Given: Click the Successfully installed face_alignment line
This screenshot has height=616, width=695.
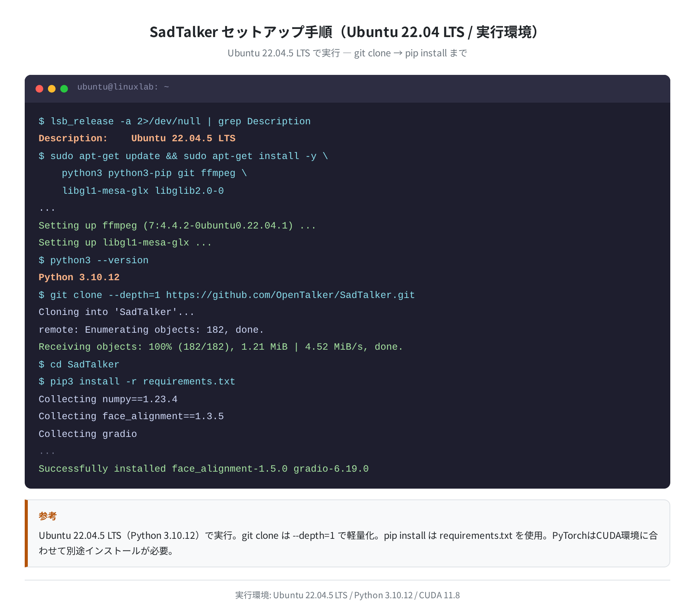Looking at the screenshot, I should click(x=203, y=469).
